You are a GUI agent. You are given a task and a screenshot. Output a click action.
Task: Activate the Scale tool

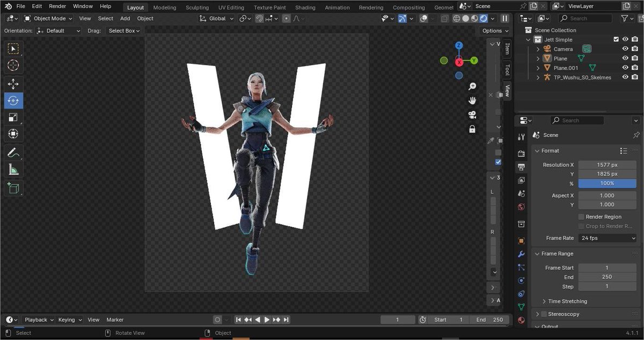(x=13, y=117)
